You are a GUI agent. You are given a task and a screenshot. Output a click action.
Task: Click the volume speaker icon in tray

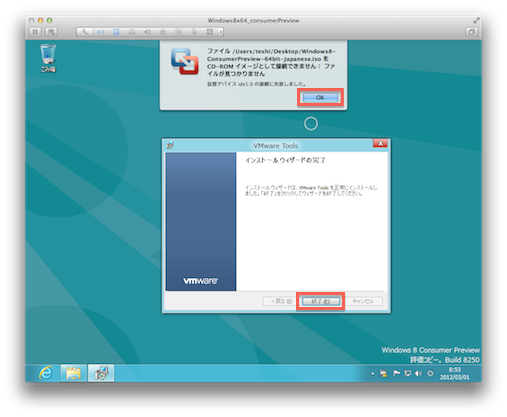[418, 374]
